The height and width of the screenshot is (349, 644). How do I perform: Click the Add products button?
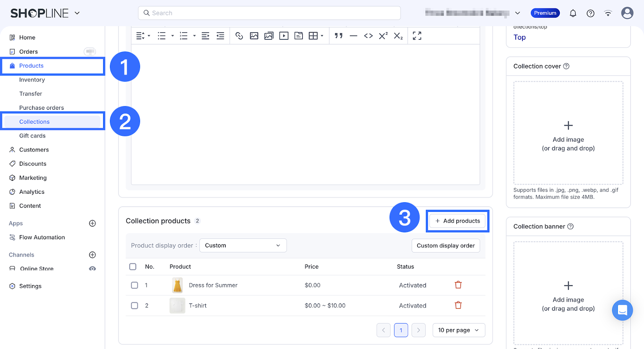[x=457, y=221]
